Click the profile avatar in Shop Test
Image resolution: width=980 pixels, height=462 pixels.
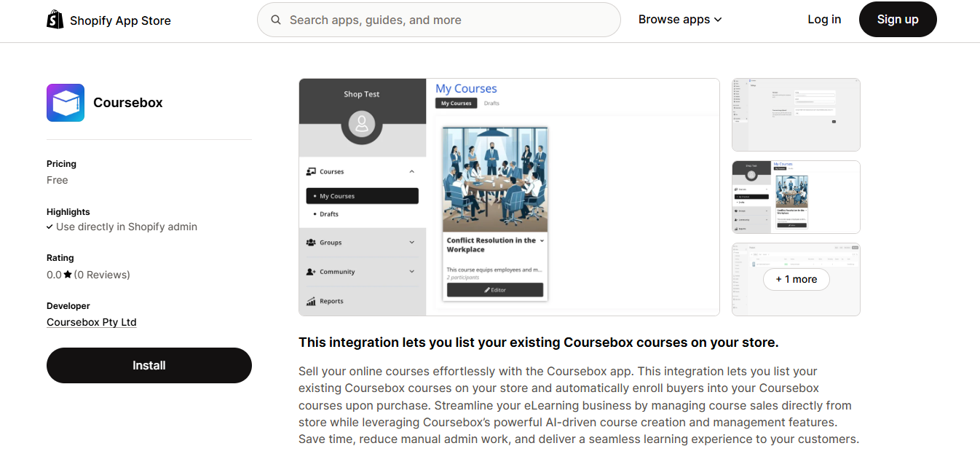(x=362, y=124)
